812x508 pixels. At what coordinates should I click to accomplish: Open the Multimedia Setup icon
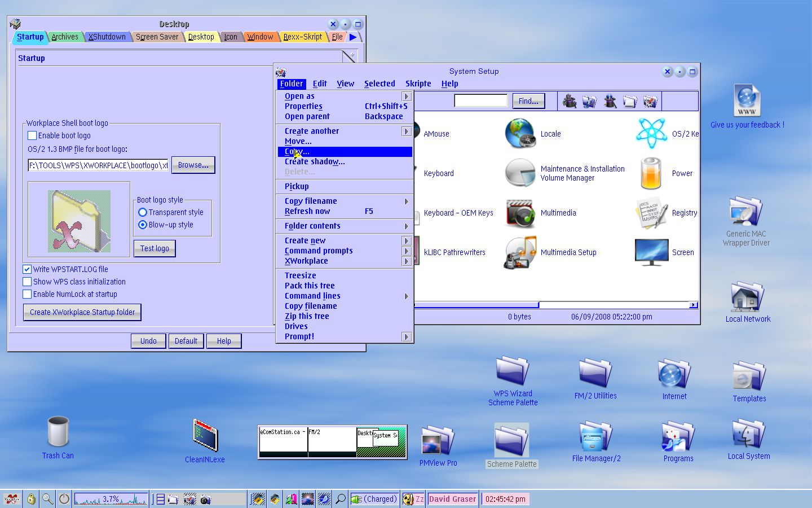click(520, 252)
